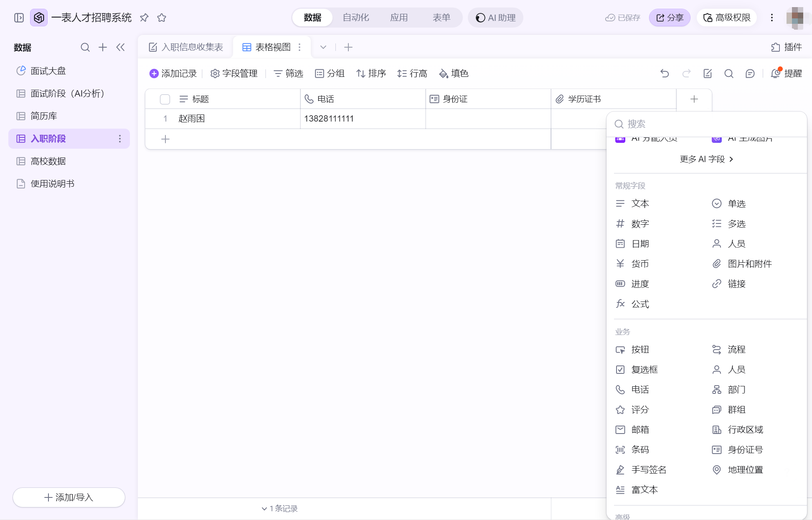Click the toolbar search magnifier icon
Screen dimensions: 812x520
click(x=729, y=74)
